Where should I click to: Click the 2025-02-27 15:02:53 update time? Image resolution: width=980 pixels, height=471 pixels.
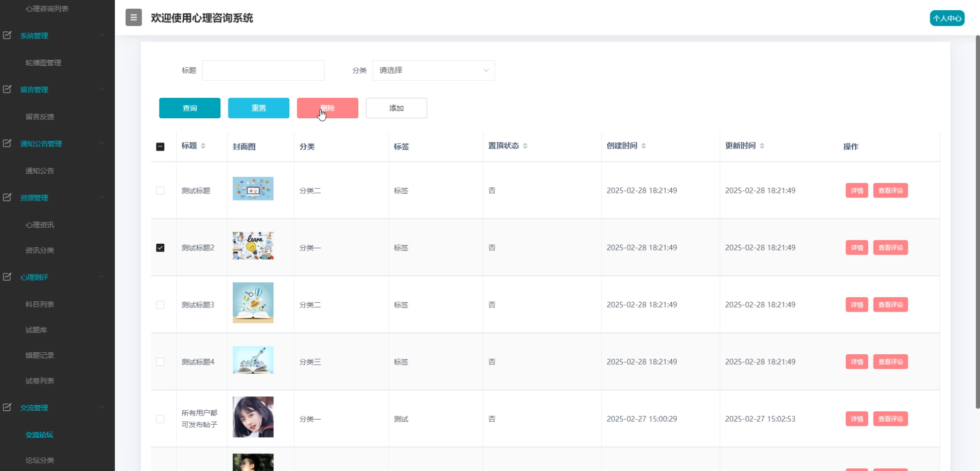click(x=760, y=419)
